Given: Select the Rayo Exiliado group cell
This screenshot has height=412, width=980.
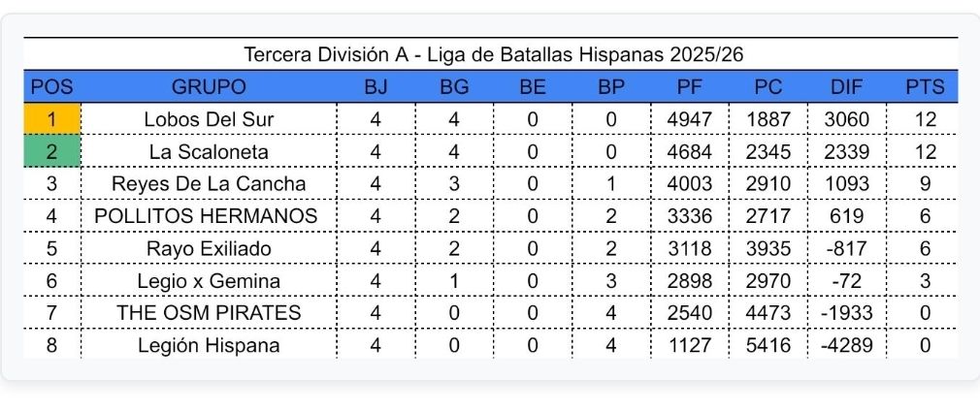Looking at the screenshot, I should coord(209,248).
